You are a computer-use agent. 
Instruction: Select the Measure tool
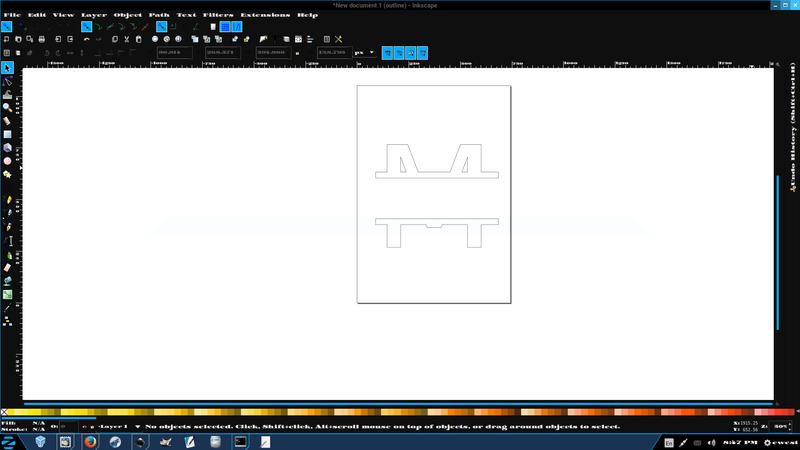(7, 121)
